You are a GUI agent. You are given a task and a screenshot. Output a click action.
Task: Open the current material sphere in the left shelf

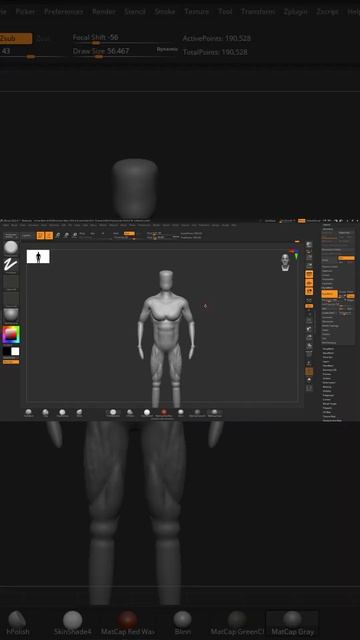(11, 316)
